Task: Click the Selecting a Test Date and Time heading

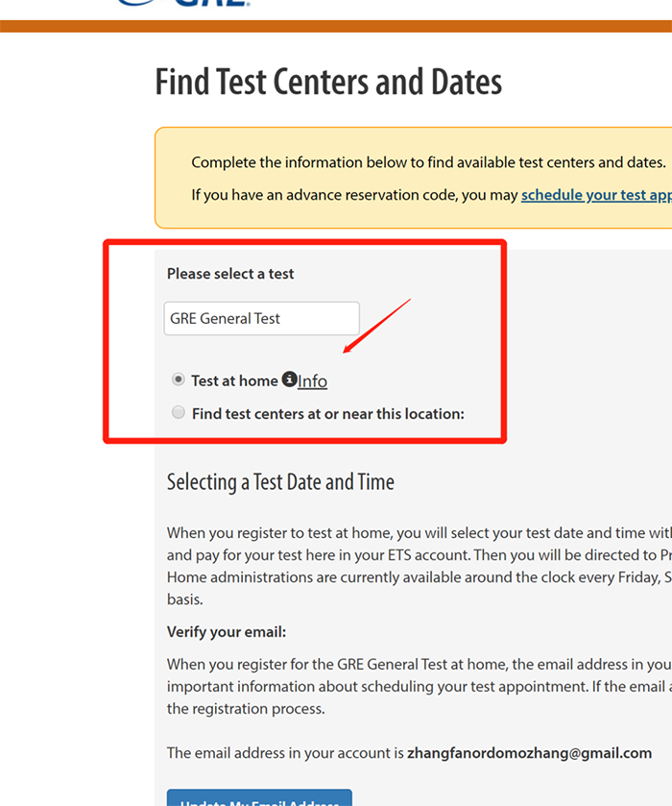Action: [x=280, y=481]
